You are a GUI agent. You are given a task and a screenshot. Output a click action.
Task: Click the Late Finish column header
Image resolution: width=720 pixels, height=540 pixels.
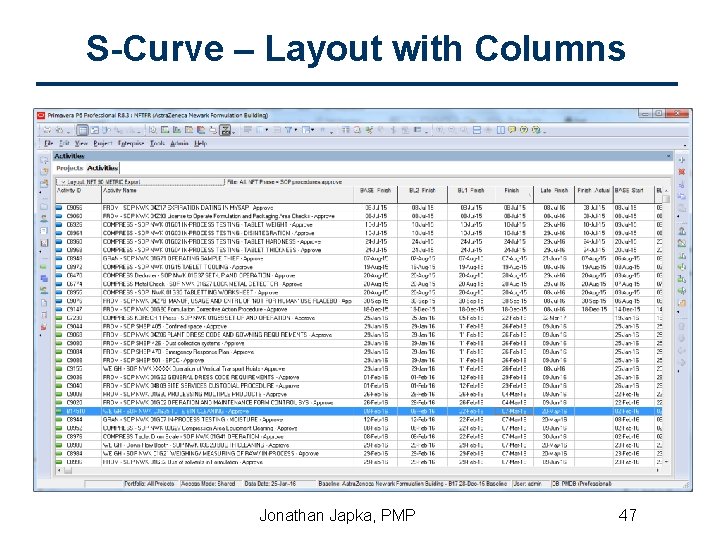click(x=554, y=194)
